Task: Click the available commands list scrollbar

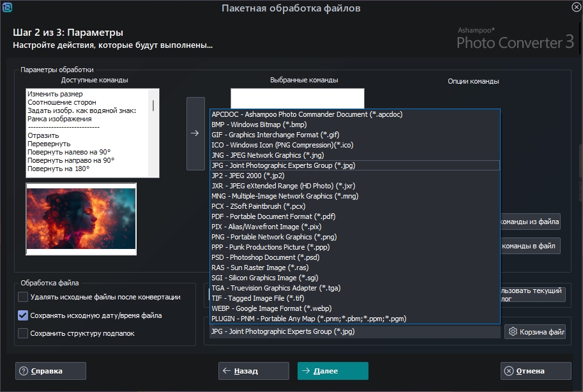Action: pos(153,105)
